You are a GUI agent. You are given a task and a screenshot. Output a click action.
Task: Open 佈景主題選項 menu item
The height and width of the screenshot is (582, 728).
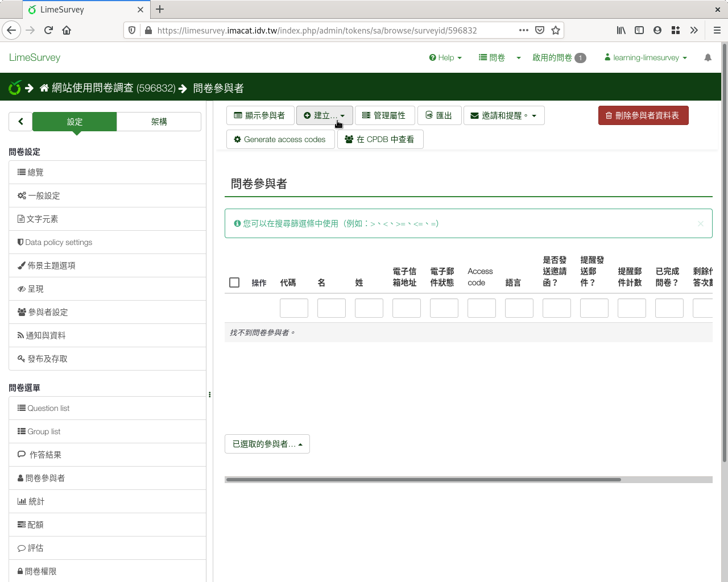(107, 265)
